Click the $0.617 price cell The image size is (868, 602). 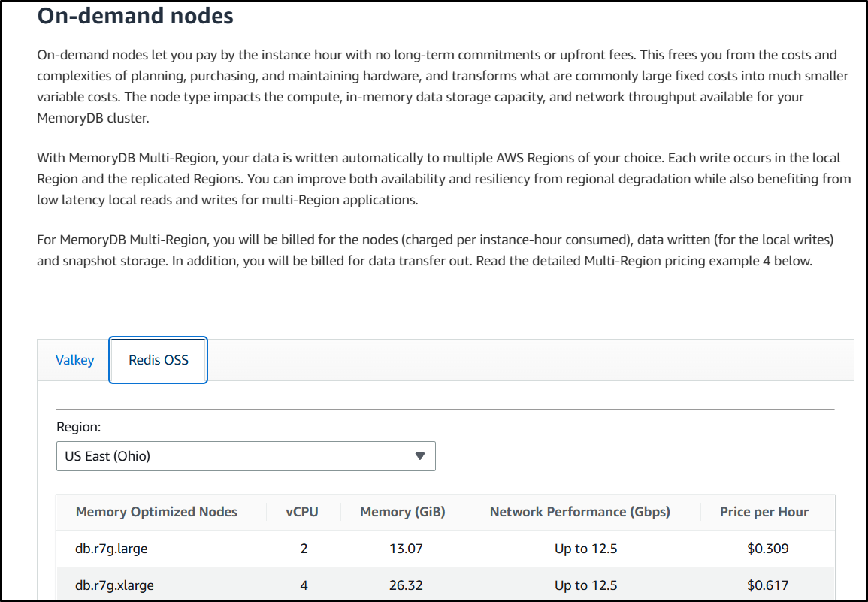coord(768,585)
